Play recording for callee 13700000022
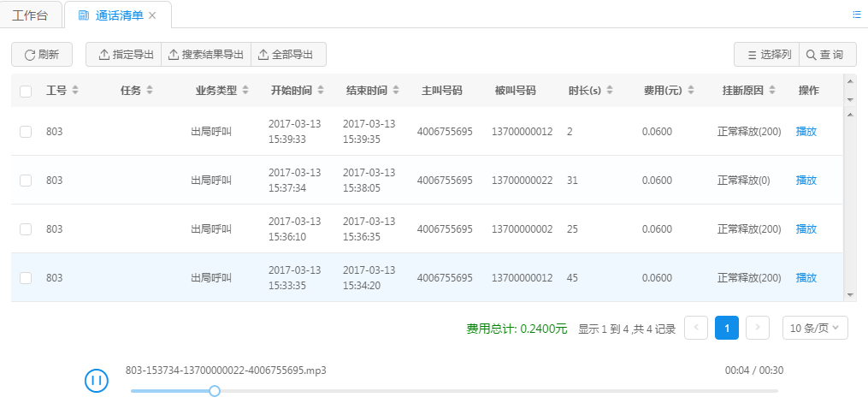The width and height of the screenshot is (868, 415). coord(806,181)
